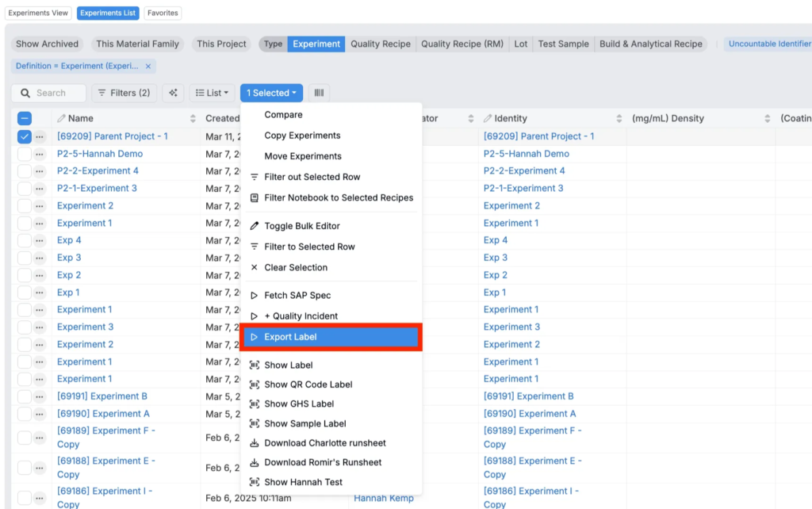Select Show Hannah Test
The width and height of the screenshot is (812, 509).
[x=331, y=482]
